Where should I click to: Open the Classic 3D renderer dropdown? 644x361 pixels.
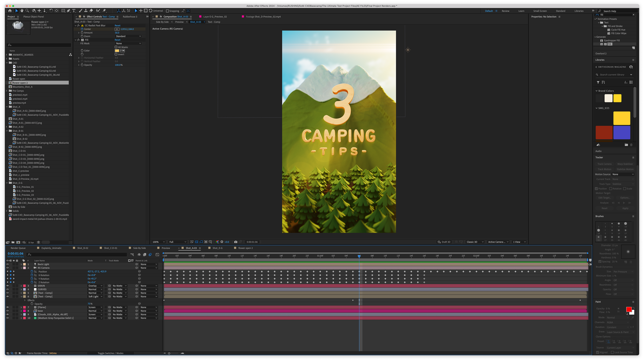pos(475,242)
